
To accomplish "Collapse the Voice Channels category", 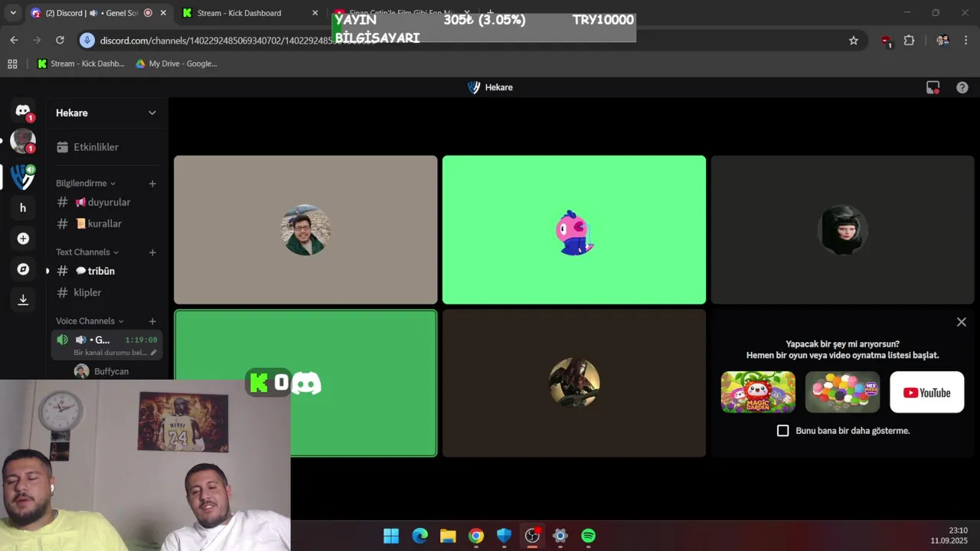I will (x=90, y=321).
